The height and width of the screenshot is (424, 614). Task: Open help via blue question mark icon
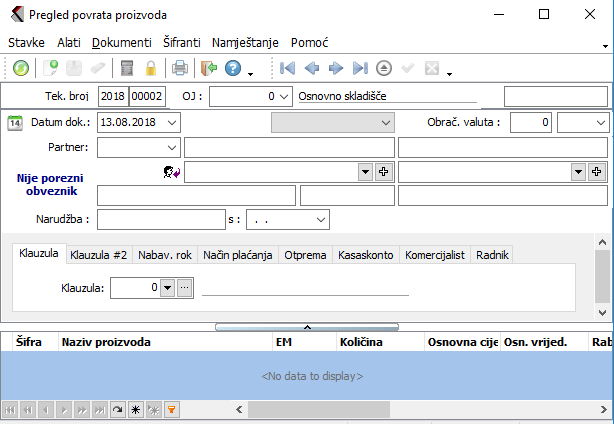(x=233, y=68)
